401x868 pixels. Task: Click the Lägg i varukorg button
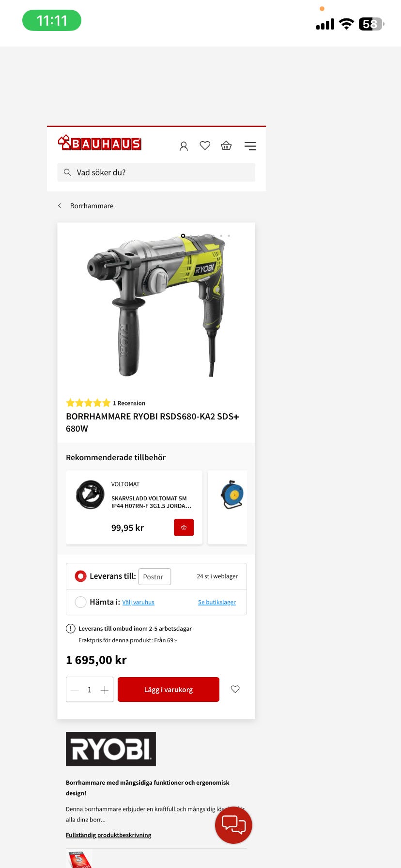(169, 689)
